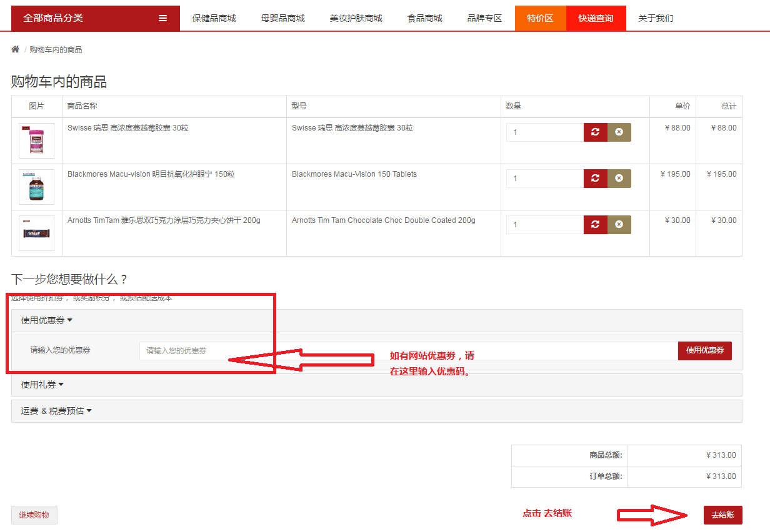770x532 pixels.
Task: Click hamburger menu icon in 全部商品分类
Action: [162, 18]
